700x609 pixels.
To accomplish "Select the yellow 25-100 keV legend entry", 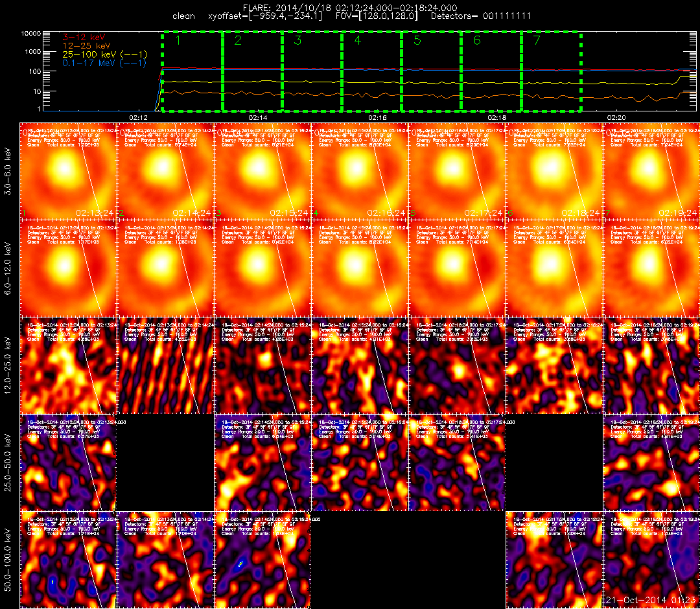I will coord(104,54).
